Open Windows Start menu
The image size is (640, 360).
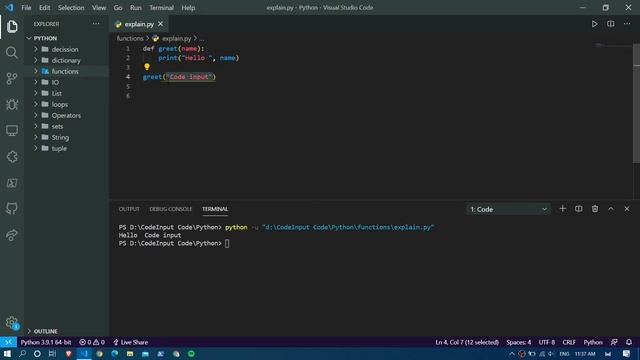coord(7,354)
